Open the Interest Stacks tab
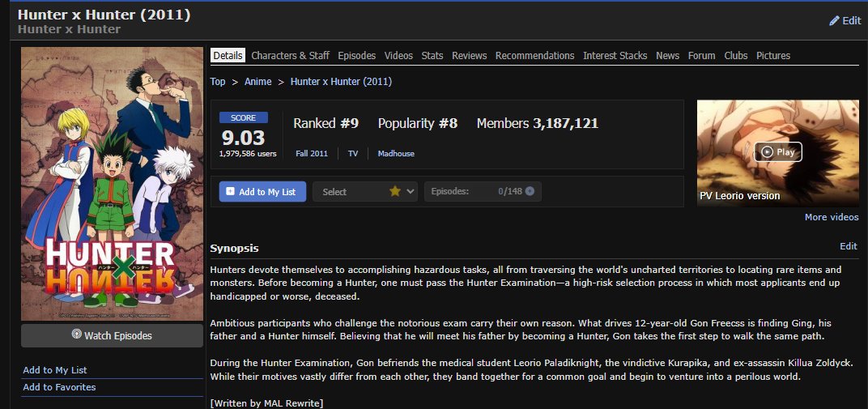The height and width of the screenshot is (409, 868). coord(615,55)
